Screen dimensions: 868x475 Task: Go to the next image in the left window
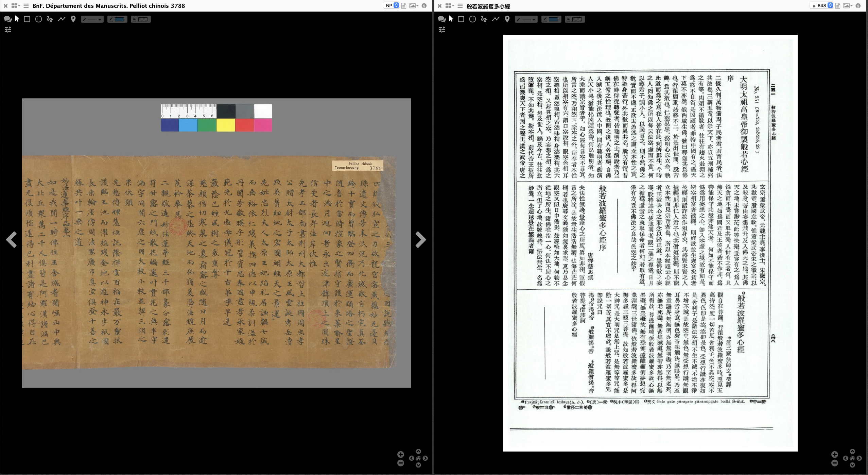coord(421,240)
